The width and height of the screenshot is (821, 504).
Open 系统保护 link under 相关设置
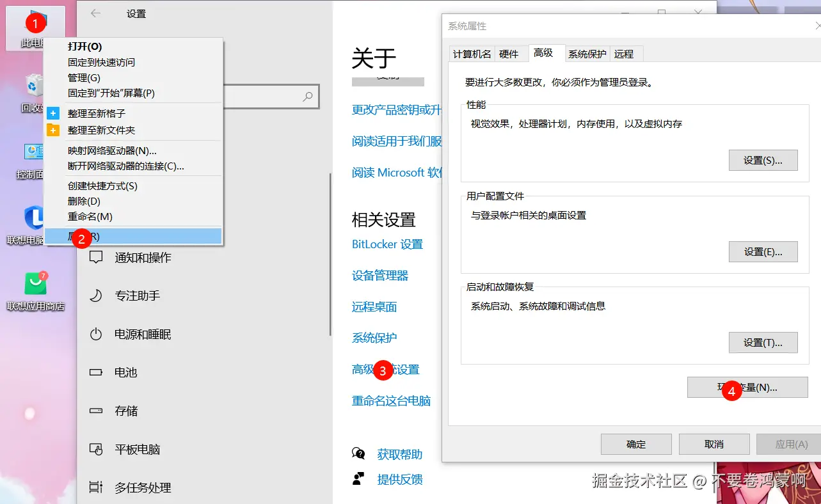coord(374,338)
